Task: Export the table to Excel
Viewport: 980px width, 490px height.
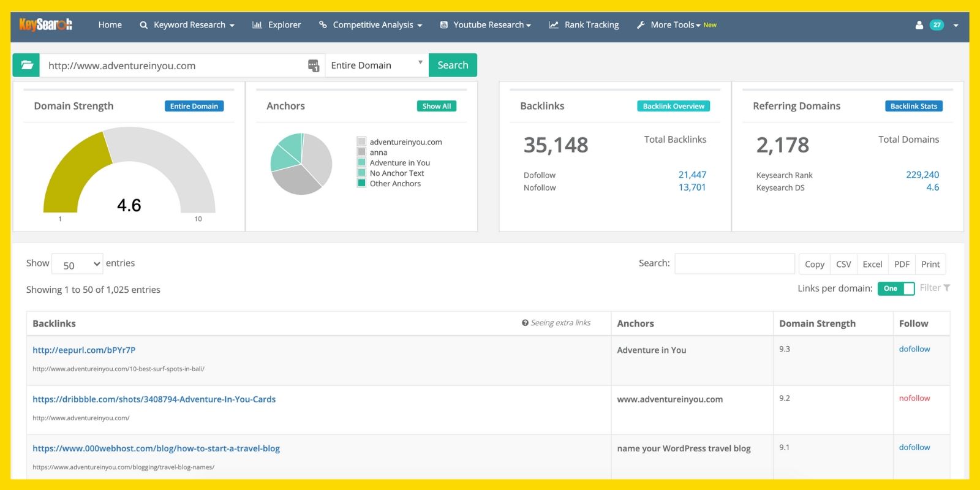Action: coord(872,264)
